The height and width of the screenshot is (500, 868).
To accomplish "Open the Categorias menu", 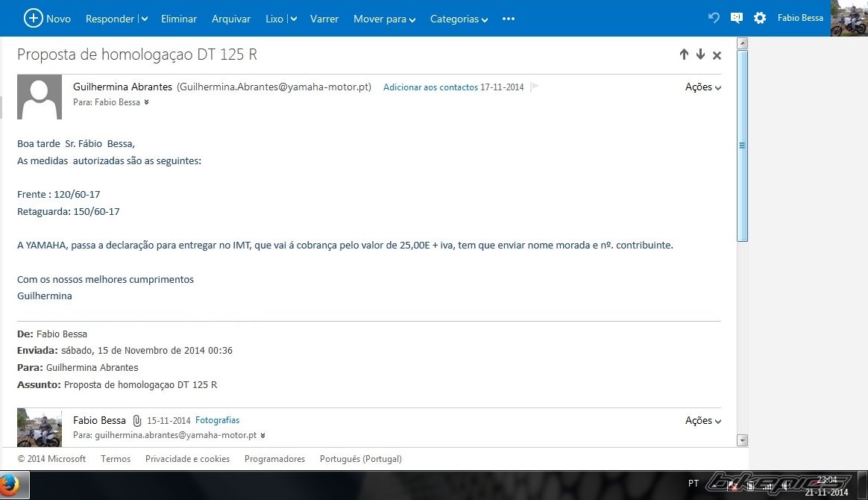I will 459,19.
